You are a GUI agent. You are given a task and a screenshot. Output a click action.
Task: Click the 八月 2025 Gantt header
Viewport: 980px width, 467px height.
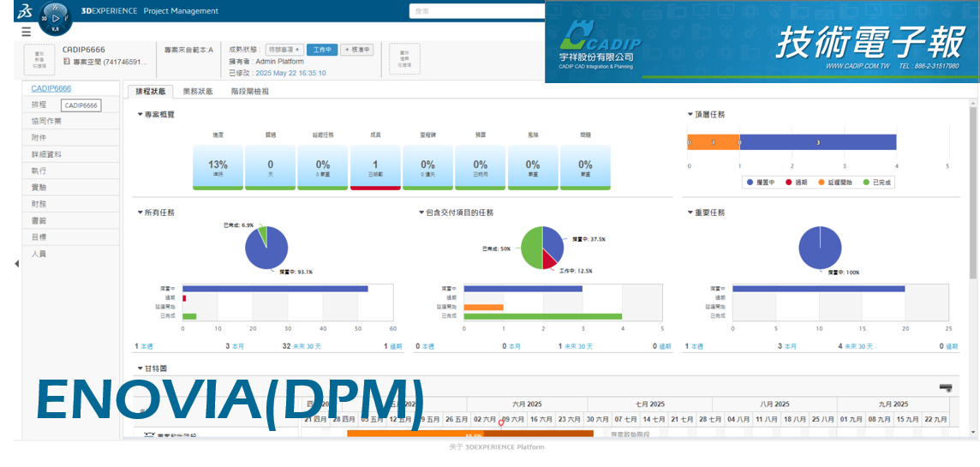pyautogui.click(x=774, y=404)
